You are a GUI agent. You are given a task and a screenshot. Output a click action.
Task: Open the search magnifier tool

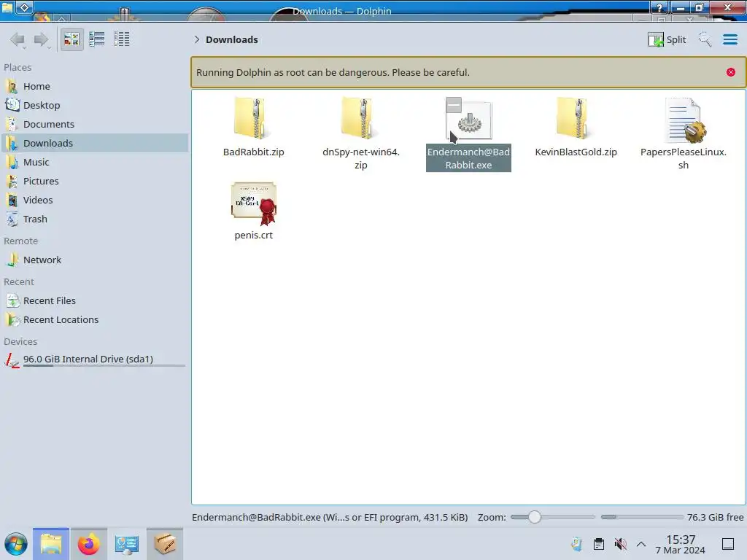[x=705, y=39]
